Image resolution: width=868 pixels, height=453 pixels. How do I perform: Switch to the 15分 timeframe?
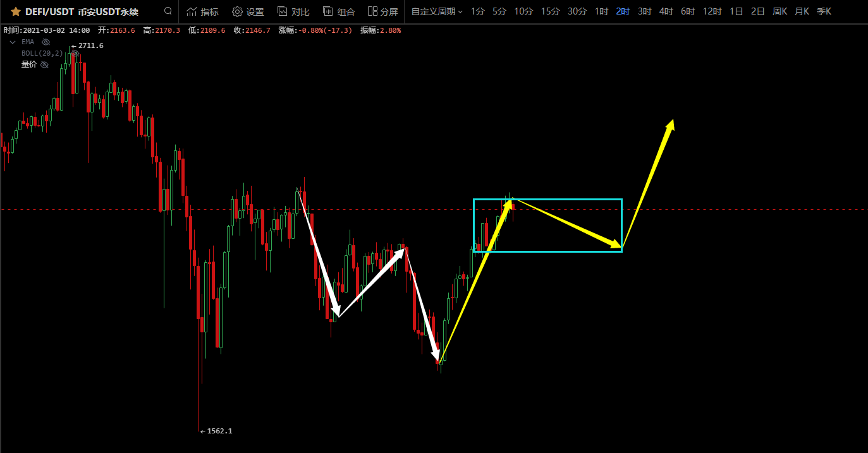pos(550,11)
